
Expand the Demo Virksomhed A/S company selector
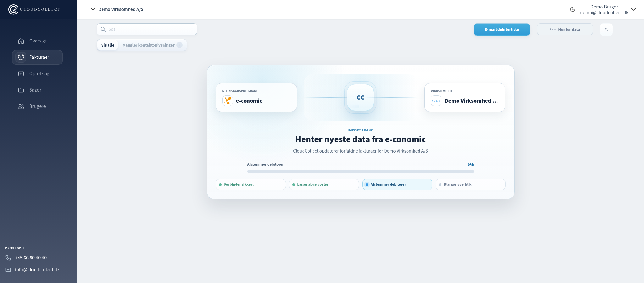point(117,9)
